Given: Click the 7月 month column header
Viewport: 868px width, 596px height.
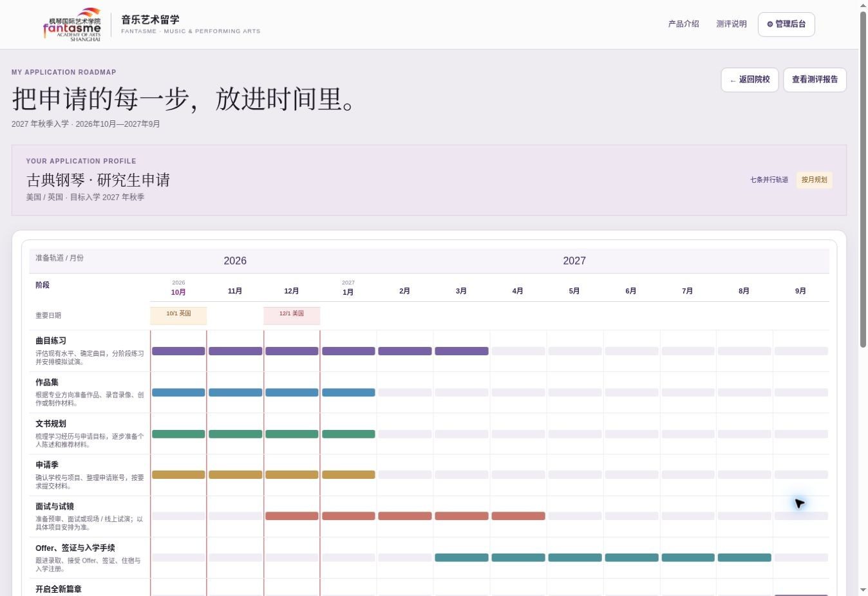Looking at the screenshot, I should click(x=687, y=291).
